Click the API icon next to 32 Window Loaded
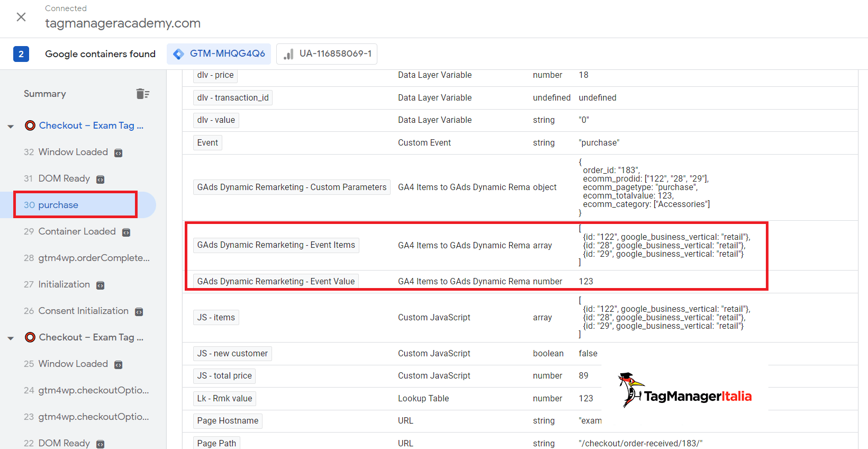Screen dimensions: 868x449 click(x=119, y=153)
